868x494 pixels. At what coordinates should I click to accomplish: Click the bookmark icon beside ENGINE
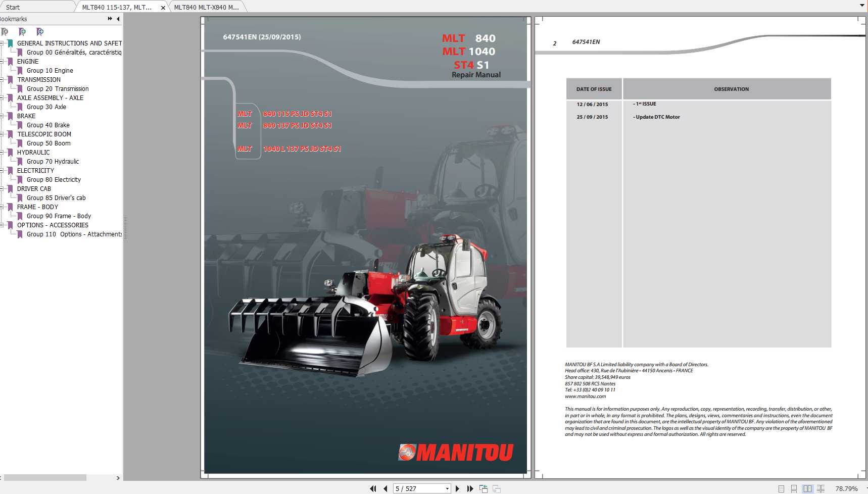pyautogui.click(x=10, y=62)
